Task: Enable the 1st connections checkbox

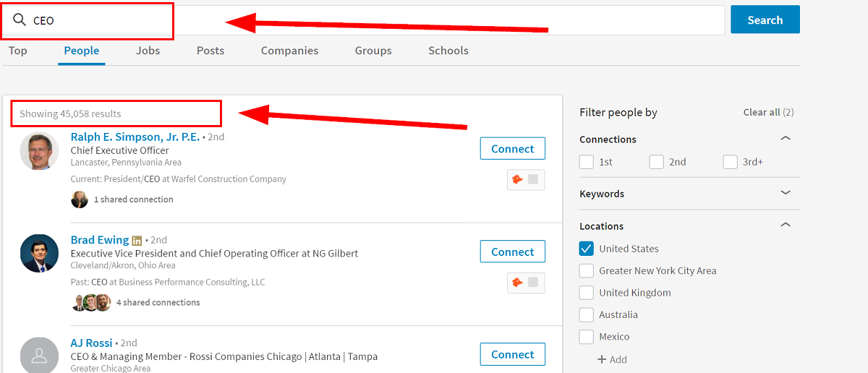Action: coord(587,162)
